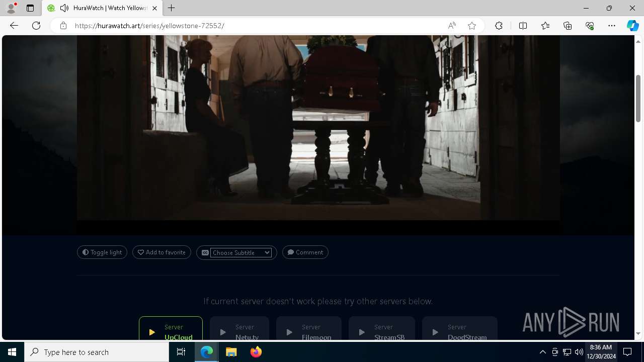644x362 pixels.
Task: Open Firefox from taskbar
Action: point(256,352)
